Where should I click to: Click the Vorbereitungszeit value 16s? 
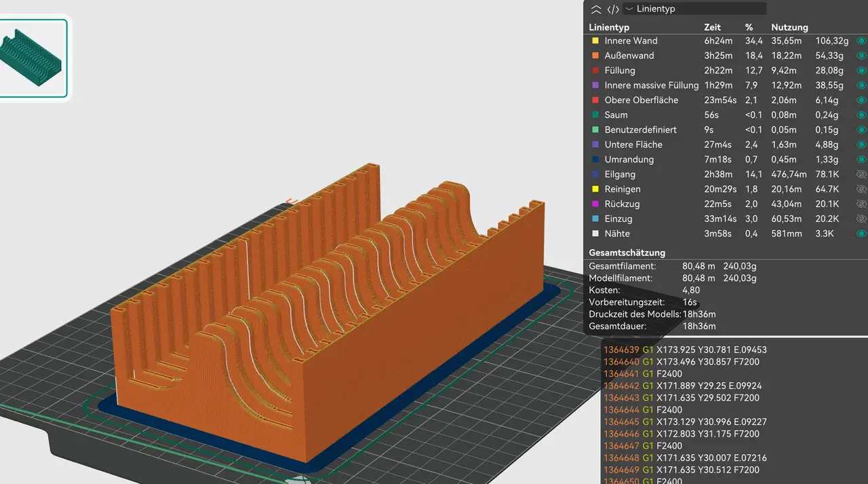[690, 302]
